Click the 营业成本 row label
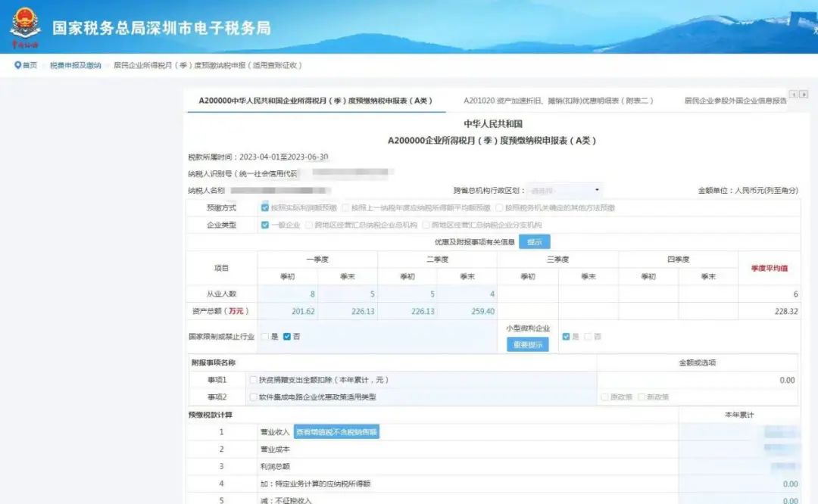Screen dimensions: 818x504 coord(275,450)
